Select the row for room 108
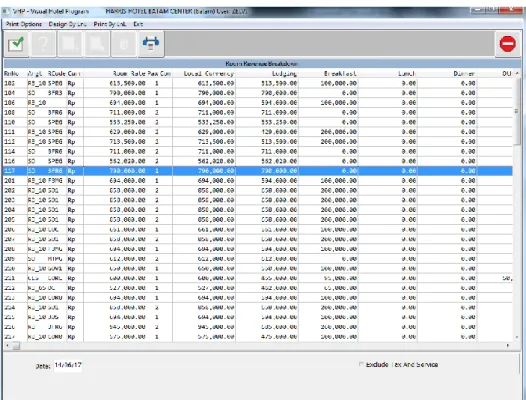The height and width of the screenshot is (400, 526). [x=258, y=112]
